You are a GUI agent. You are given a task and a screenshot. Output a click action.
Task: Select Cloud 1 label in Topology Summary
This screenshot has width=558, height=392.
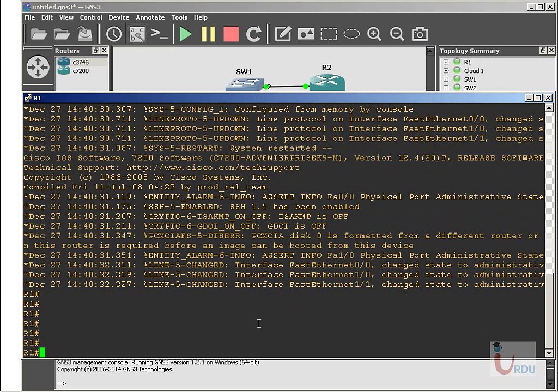click(x=474, y=70)
